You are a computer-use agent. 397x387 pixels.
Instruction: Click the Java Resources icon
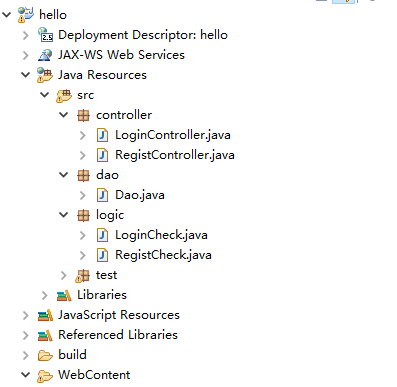pyautogui.click(x=45, y=75)
